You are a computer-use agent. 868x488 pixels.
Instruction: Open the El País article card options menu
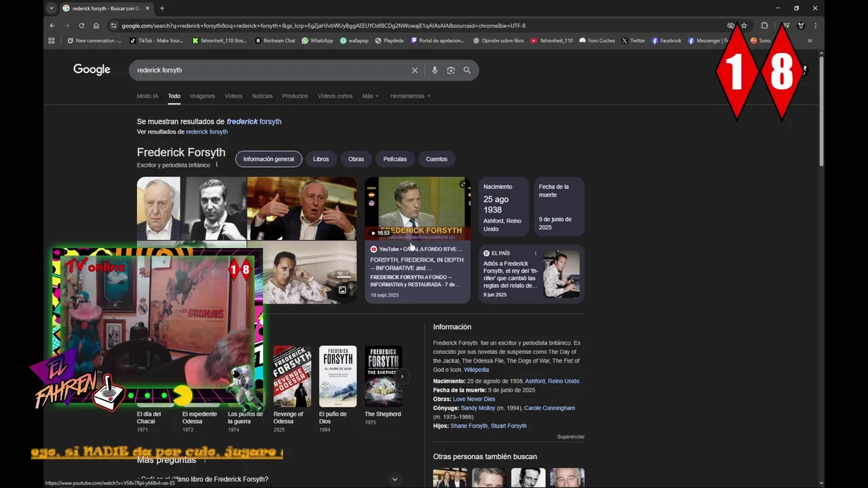click(535, 253)
